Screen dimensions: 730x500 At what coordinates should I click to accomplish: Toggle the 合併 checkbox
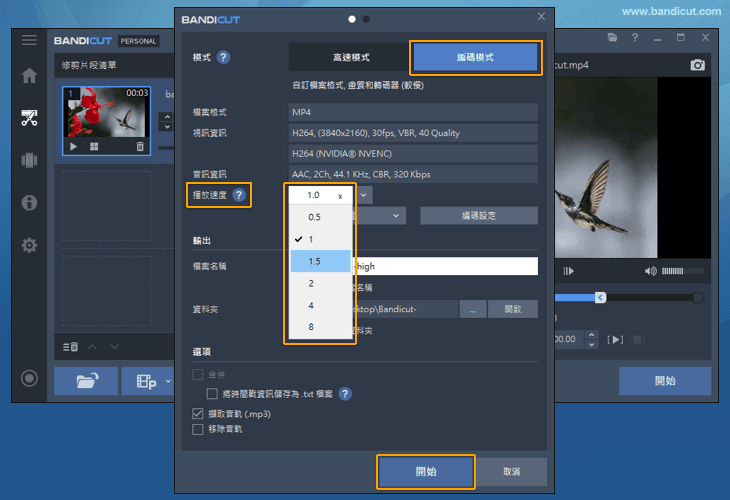(198, 374)
